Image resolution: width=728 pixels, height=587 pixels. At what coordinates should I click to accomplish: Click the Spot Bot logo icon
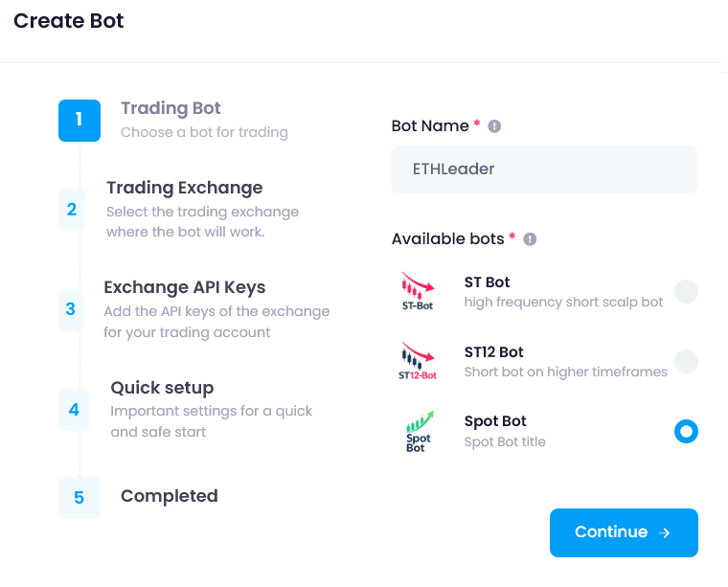(x=417, y=431)
